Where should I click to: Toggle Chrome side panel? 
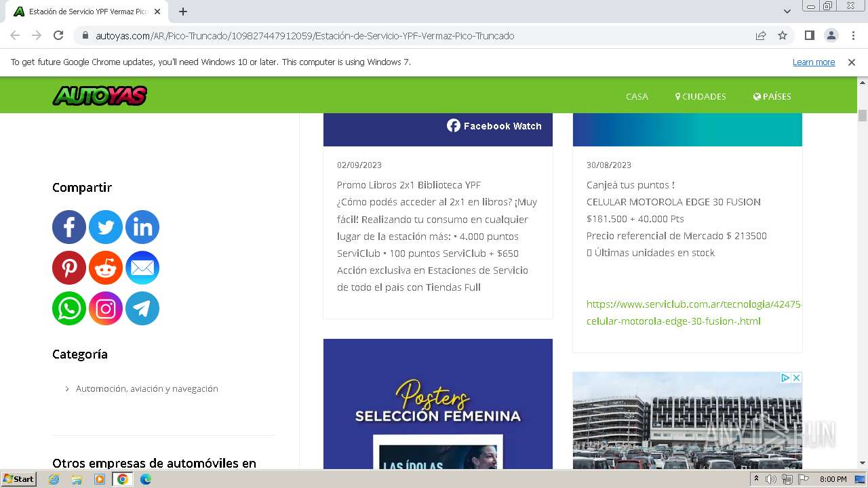pos(809,35)
